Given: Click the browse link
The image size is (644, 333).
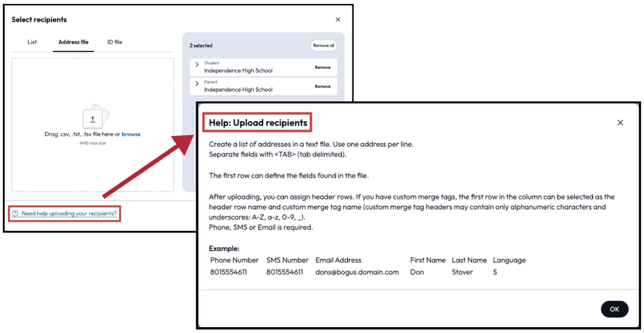Looking at the screenshot, I should coord(131,134).
